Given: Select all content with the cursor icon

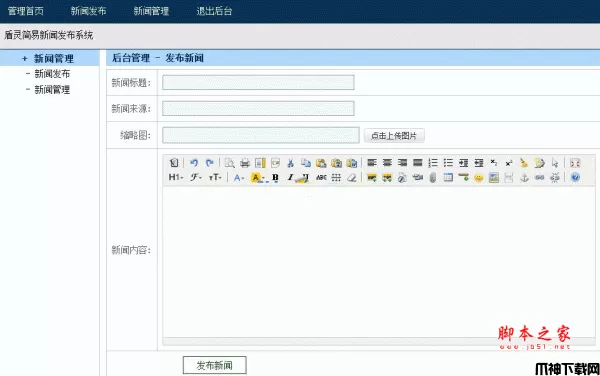Looking at the screenshot, I should (x=555, y=163).
